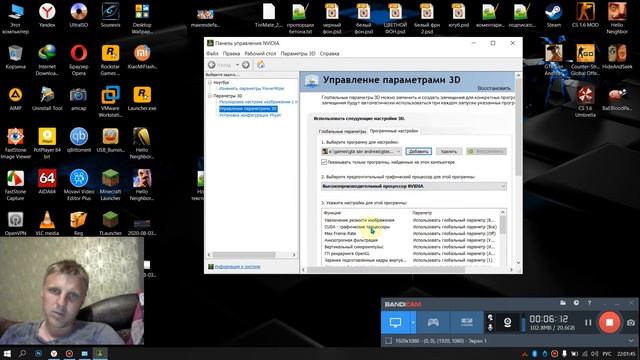Select the ГП рендеринга OpenGL row

pyautogui.click(x=410, y=253)
